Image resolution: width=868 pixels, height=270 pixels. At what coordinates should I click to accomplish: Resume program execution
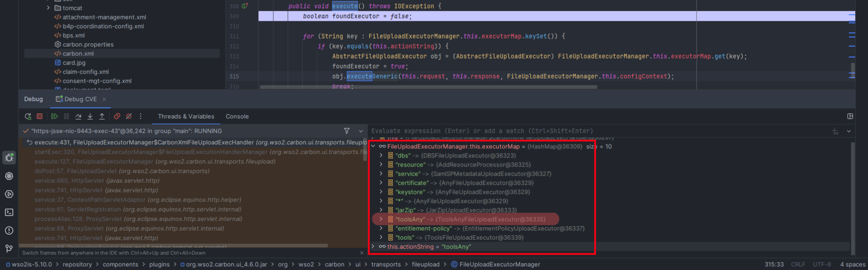[x=54, y=117]
